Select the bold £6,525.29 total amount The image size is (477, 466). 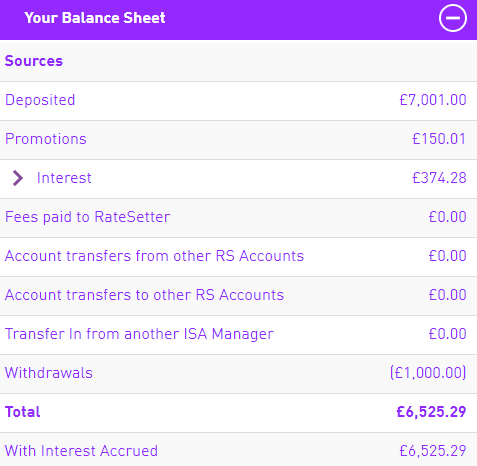431,412
